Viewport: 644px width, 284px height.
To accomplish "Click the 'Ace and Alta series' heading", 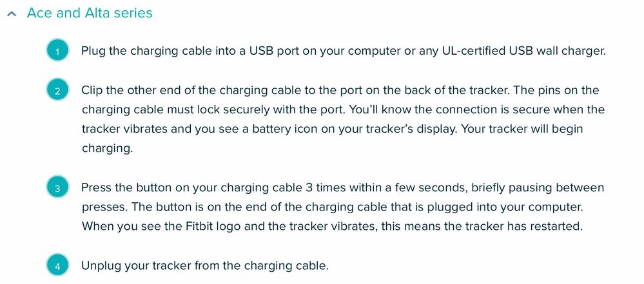I will [90, 13].
